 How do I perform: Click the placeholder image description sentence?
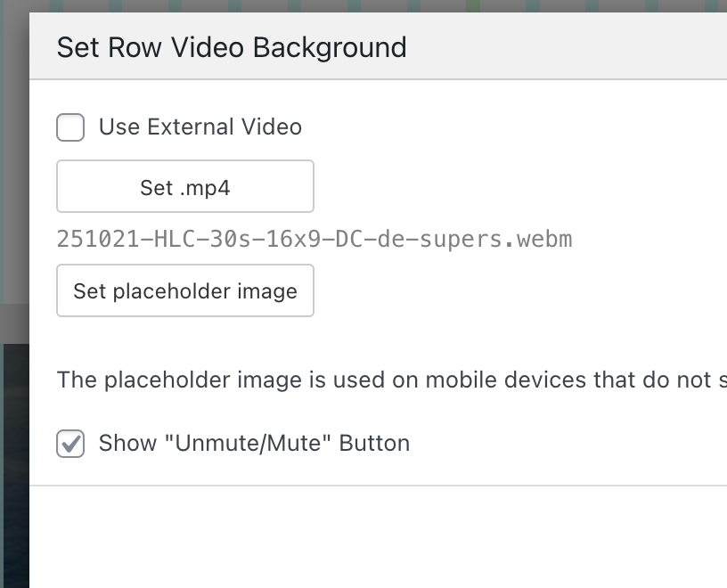[x=392, y=380]
